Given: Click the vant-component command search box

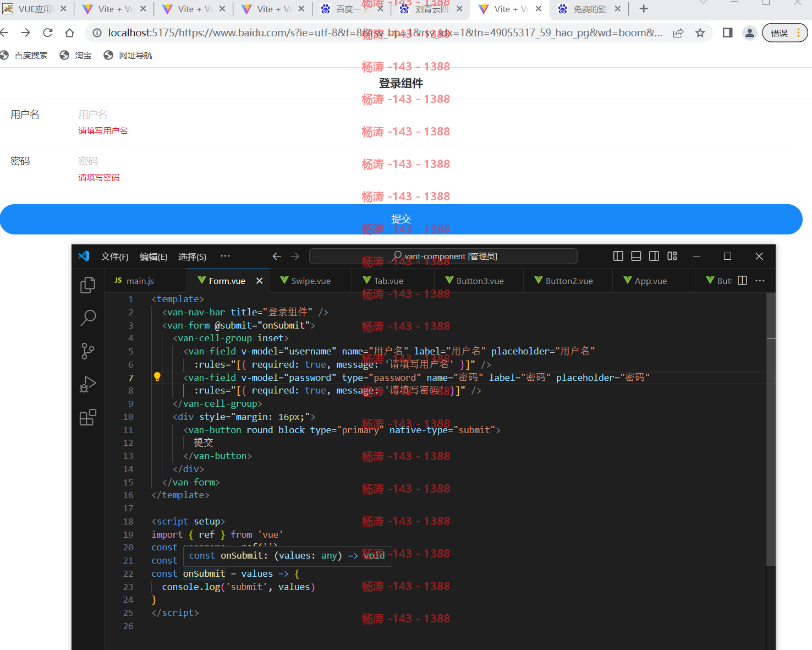Looking at the screenshot, I should 443,256.
